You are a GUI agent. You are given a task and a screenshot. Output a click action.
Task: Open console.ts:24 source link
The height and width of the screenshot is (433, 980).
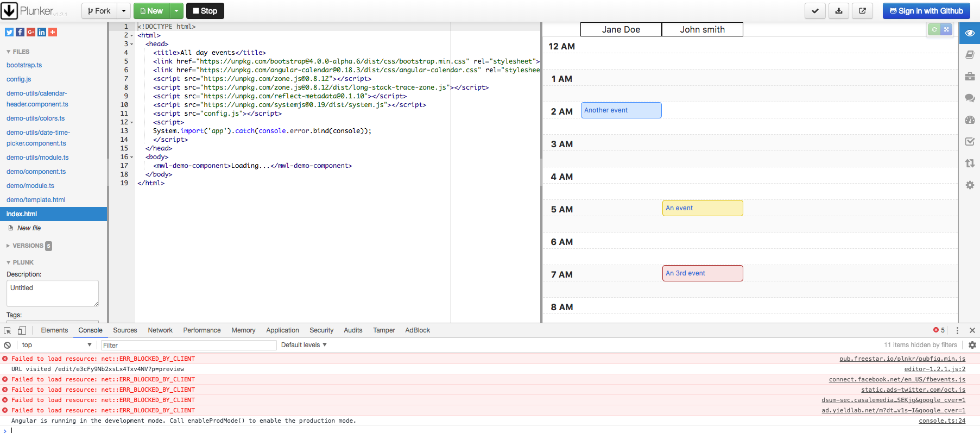(x=942, y=421)
